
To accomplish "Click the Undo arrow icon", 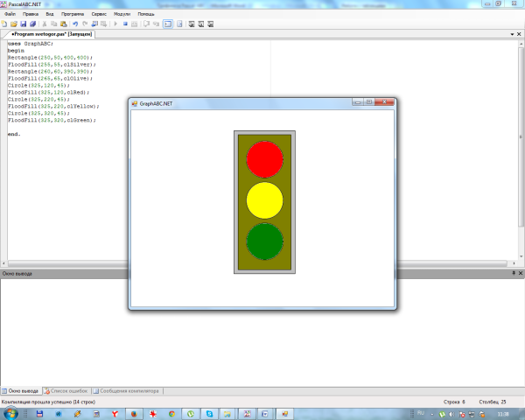I will [75, 24].
